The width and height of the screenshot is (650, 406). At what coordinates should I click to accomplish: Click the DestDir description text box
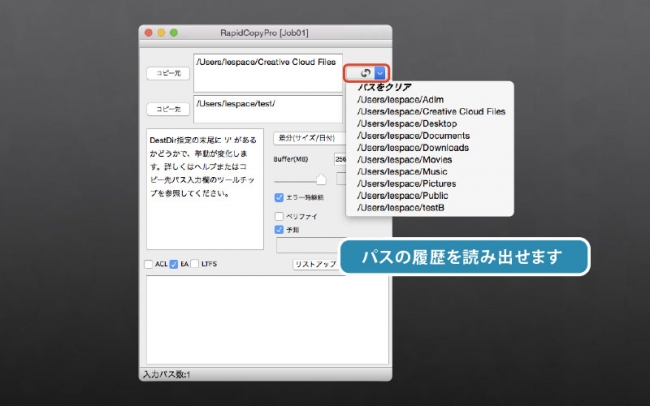(x=205, y=189)
